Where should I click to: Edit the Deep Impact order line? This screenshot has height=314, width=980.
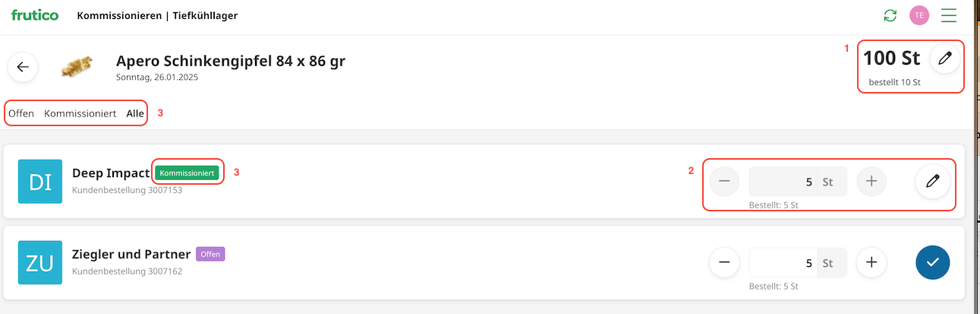[x=932, y=182]
